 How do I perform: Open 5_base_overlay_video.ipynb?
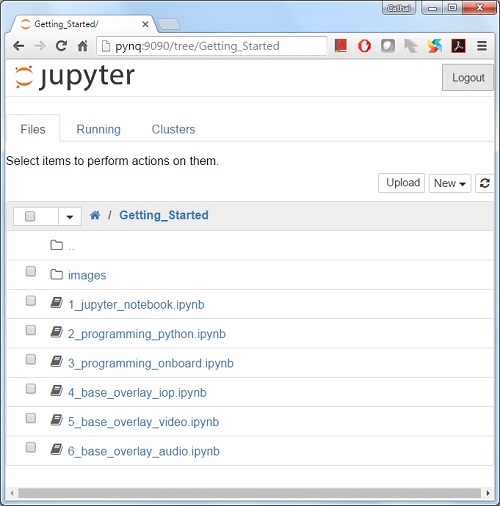pos(143,422)
